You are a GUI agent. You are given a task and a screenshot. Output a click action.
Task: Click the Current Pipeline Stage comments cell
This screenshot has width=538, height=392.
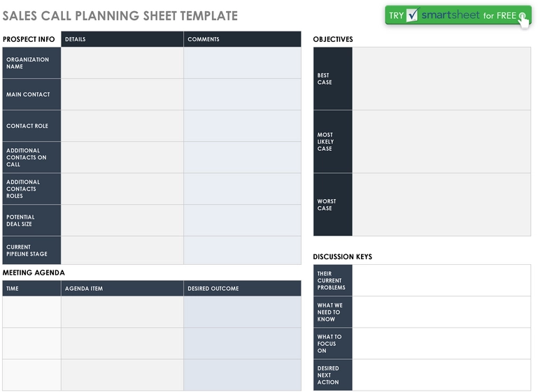243,250
